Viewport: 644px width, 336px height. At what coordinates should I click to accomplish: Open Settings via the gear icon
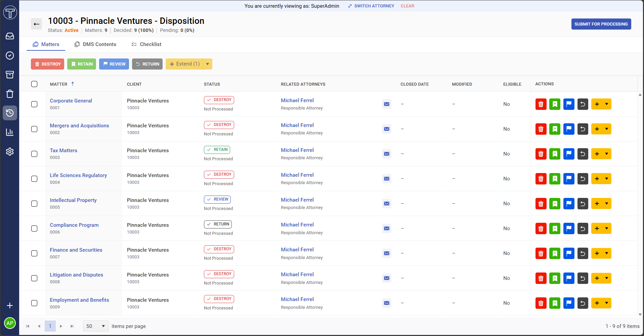click(10, 152)
